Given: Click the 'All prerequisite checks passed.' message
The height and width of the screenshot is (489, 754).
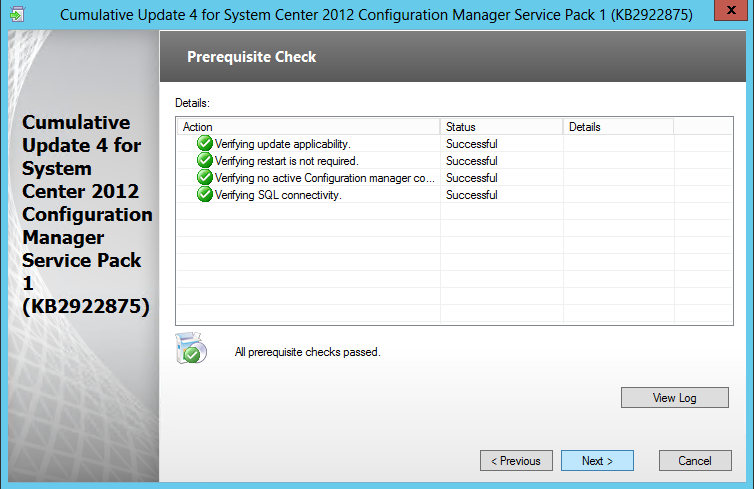Looking at the screenshot, I should click(x=307, y=352).
